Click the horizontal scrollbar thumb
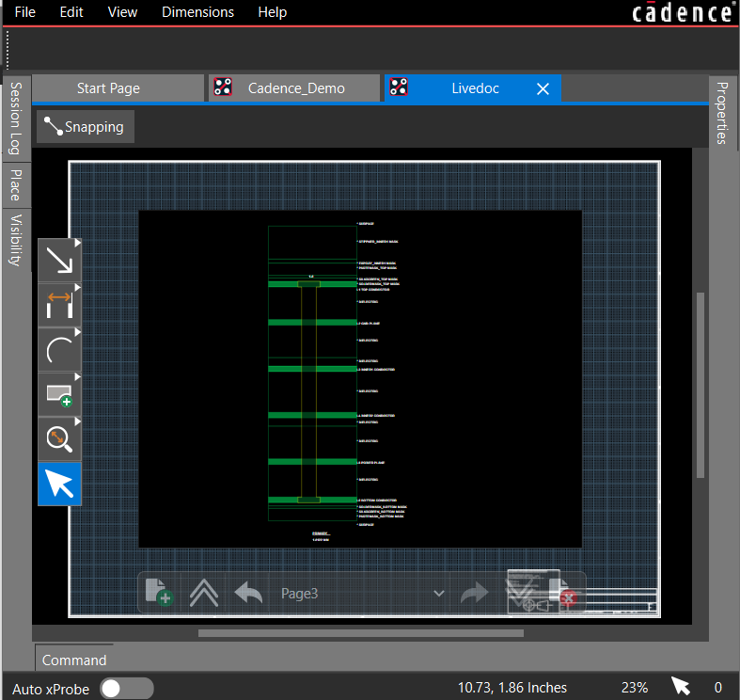Screen dimensions: 740x700 (361, 633)
